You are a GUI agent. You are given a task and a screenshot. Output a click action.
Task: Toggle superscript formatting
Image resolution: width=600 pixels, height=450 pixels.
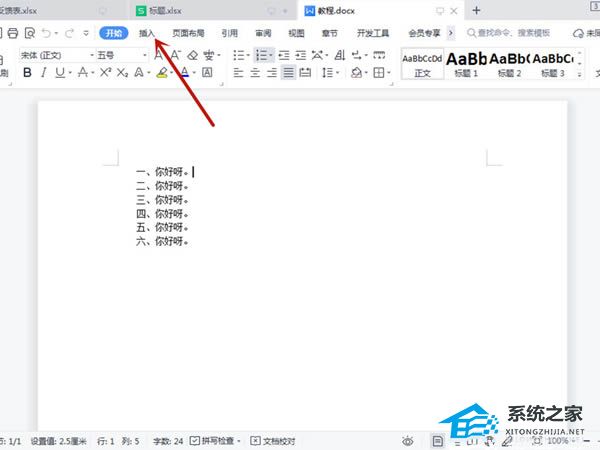[x=105, y=72]
